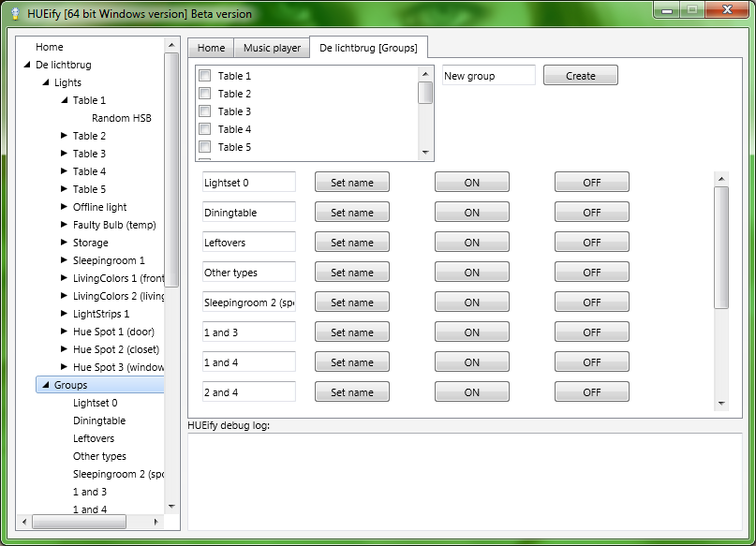Tick the Table 1 checkbox
This screenshot has height=546, width=756.
(205, 76)
